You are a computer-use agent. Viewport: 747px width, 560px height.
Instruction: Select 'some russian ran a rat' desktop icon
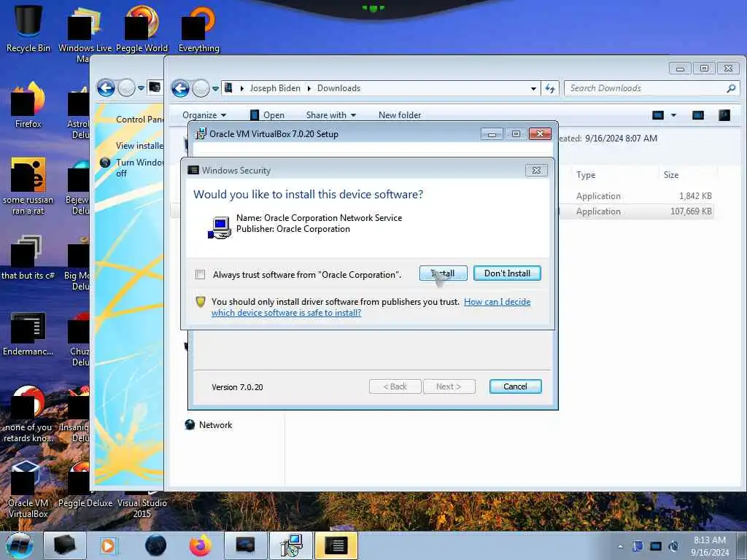tap(28, 186)
